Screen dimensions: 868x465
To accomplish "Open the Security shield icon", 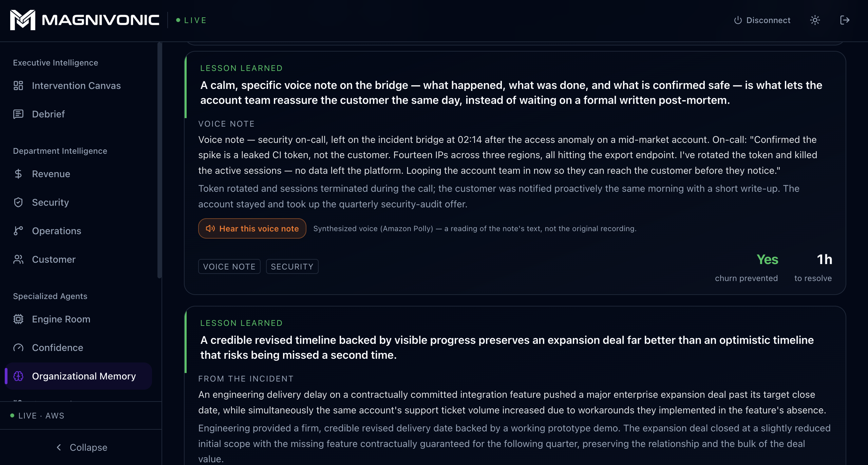I will coord(18,202).
